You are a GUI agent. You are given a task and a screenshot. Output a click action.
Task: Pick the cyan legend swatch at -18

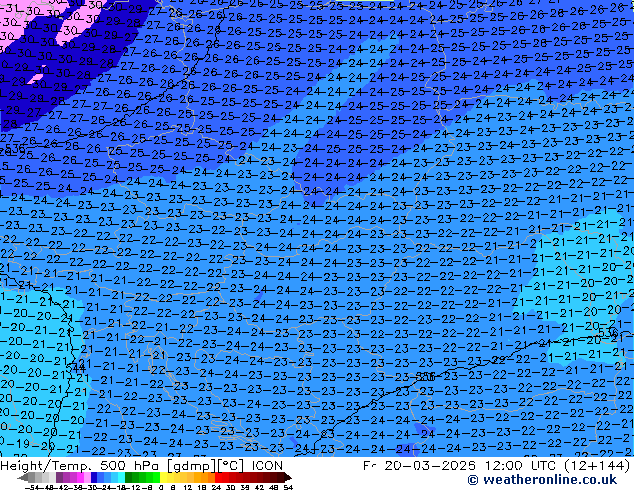point(121,477)
